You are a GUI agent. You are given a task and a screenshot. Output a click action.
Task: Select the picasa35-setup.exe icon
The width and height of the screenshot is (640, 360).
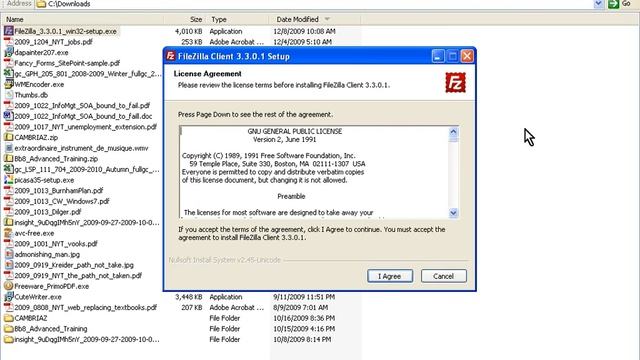[8, 180]
